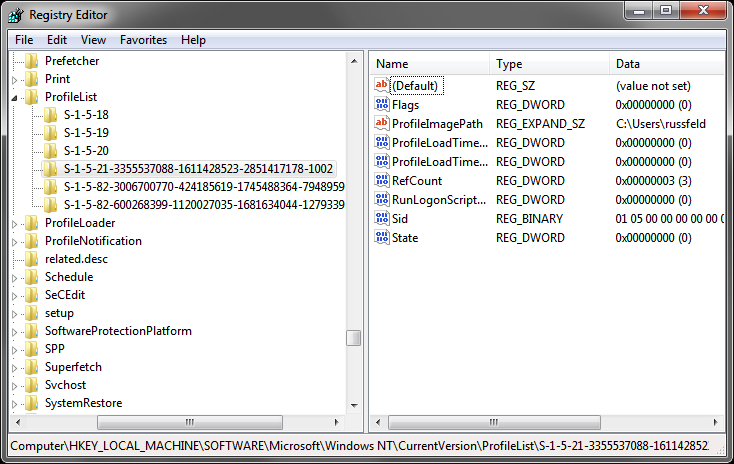
Task: Expand the Schedule registry key
Action: [x=15, y=277]
